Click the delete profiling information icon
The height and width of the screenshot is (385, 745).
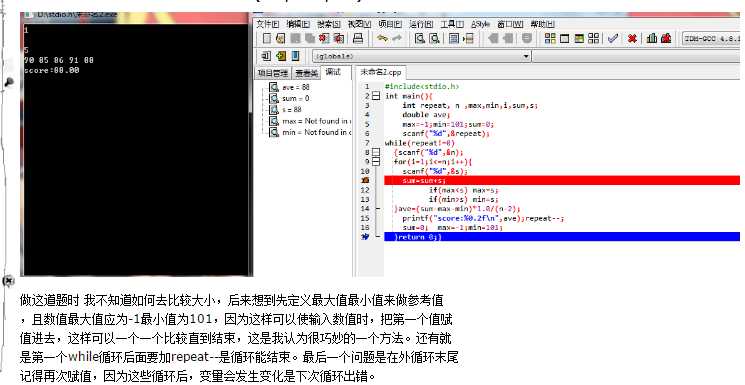click(666, 38)
